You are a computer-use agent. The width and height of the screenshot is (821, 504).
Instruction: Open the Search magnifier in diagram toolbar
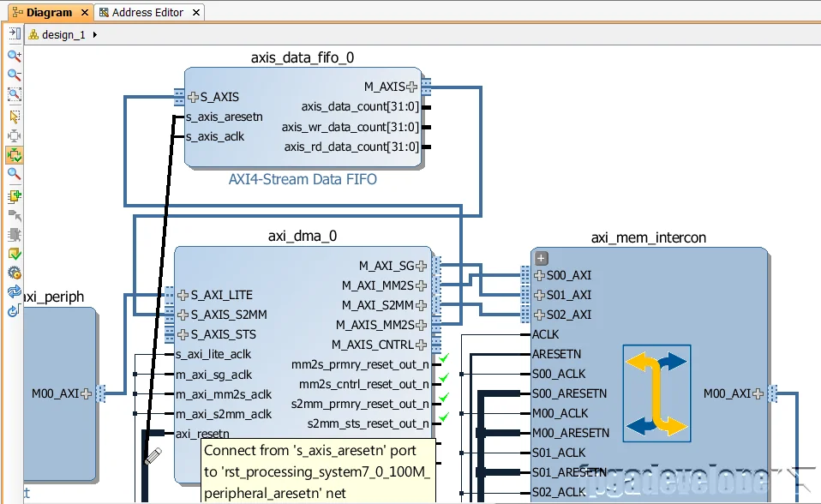pos(15,175)
